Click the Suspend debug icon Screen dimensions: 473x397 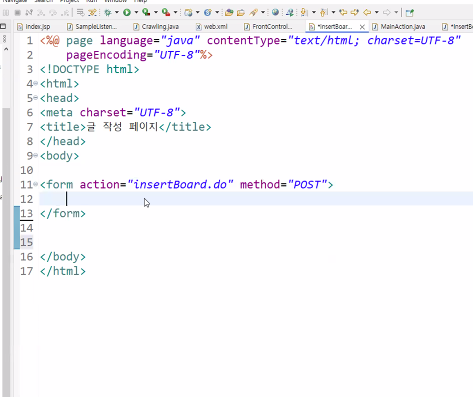[x=6, y=13]
